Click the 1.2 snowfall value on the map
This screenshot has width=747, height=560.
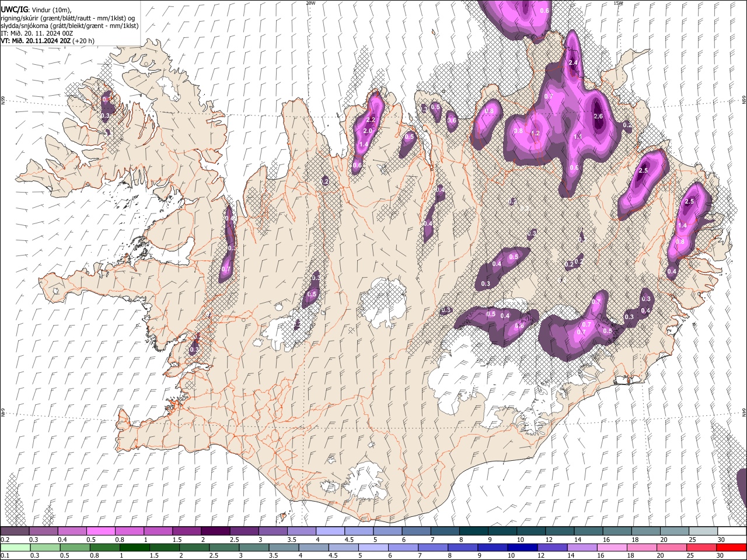click(535, 133)
